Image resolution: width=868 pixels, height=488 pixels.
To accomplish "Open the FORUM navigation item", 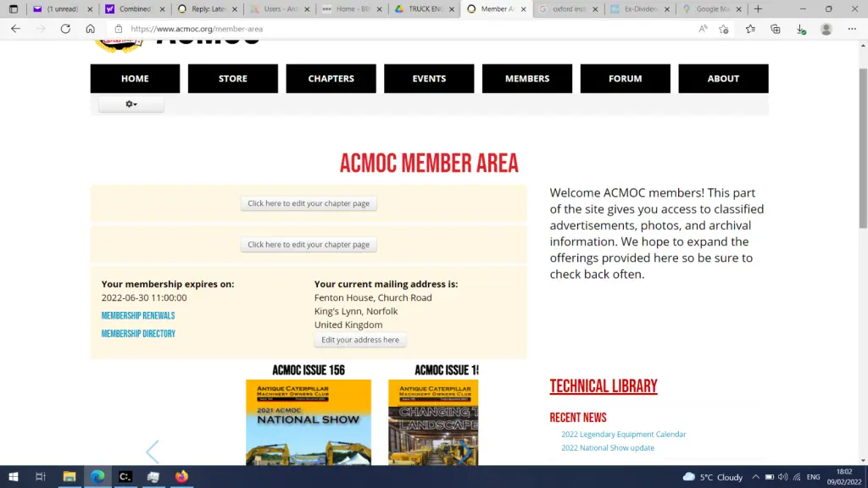I will [x=625, y=79].
